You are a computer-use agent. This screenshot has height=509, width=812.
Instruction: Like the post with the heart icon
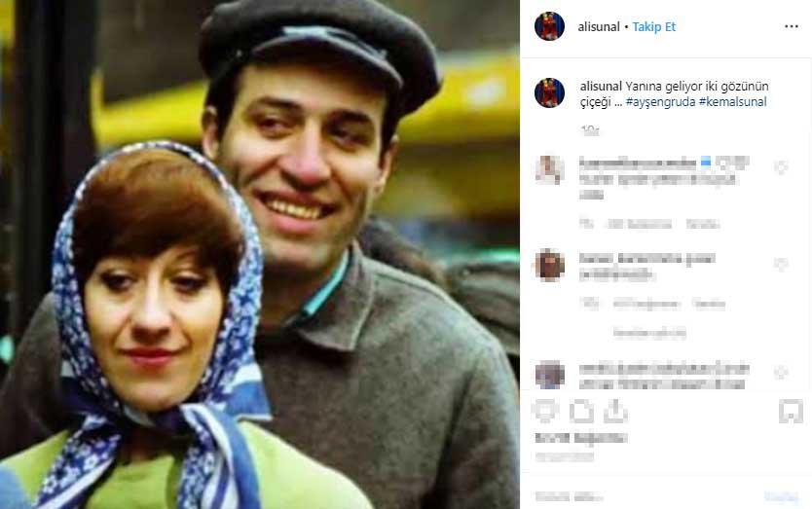click(545, 411)
